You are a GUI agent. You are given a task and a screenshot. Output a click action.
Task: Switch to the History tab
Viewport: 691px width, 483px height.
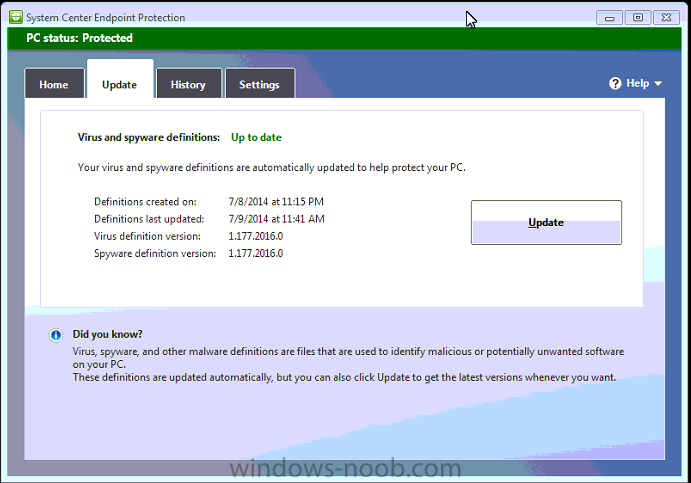click(188, 83)
